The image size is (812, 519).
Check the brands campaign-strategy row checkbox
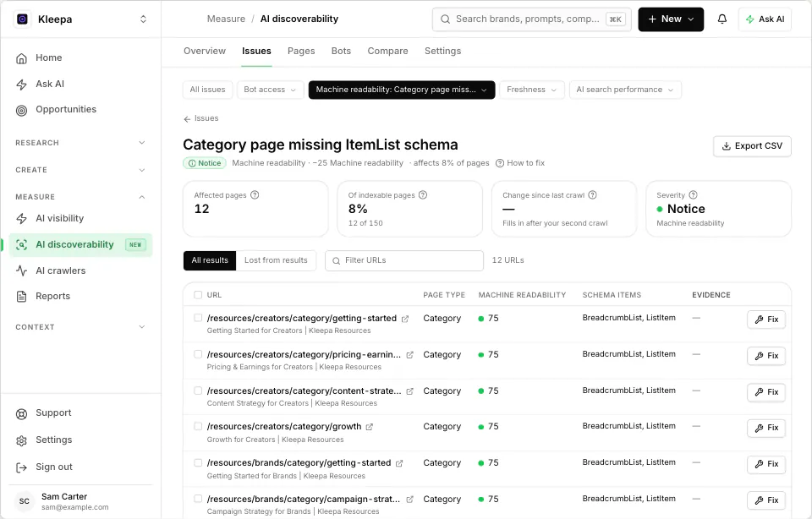[x=198, y=499]
